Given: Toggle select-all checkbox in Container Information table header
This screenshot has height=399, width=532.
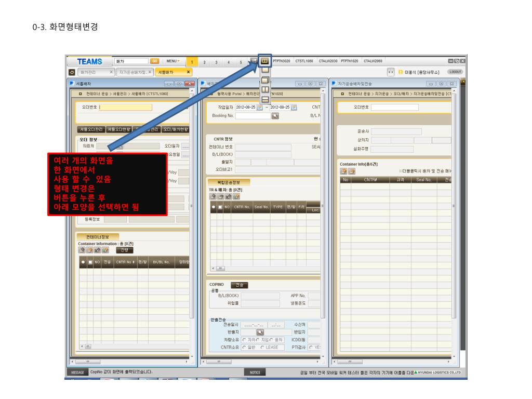Looking at the screenshot, I should [x=90, y=262].
